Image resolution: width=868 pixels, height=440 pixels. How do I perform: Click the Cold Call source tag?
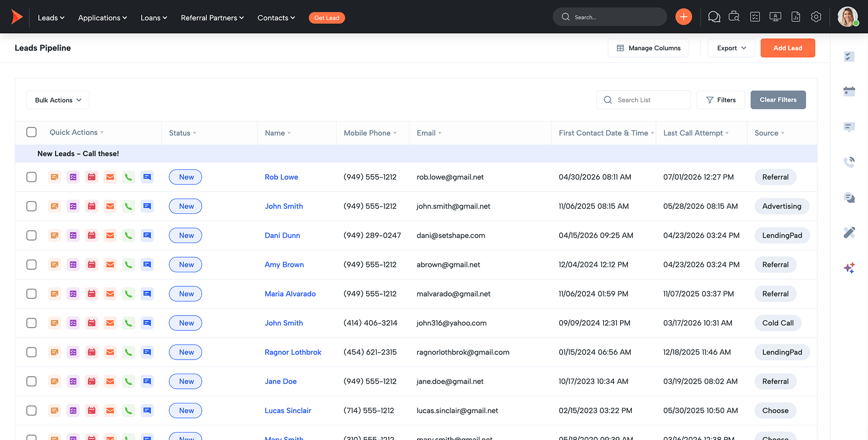pos(778,323)
